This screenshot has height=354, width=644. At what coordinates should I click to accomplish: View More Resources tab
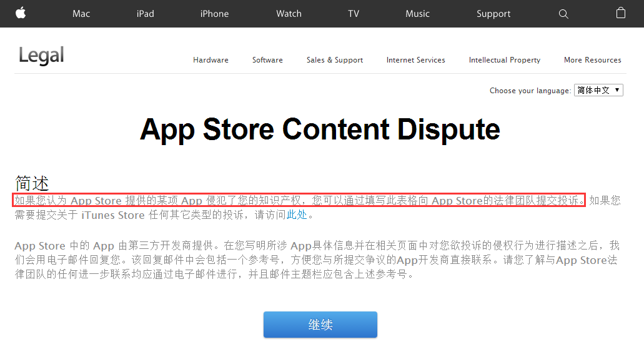[592, 60]
